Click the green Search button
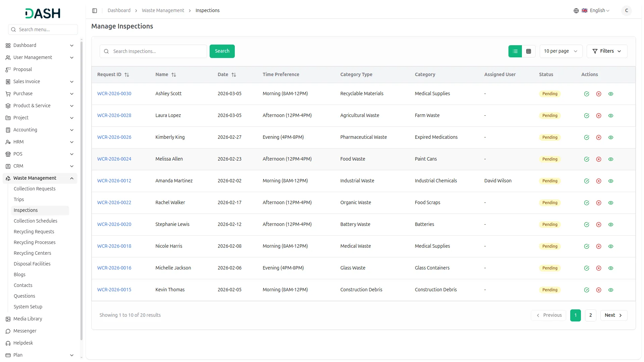This screenshot has height=362, width=644. (222, 51)
